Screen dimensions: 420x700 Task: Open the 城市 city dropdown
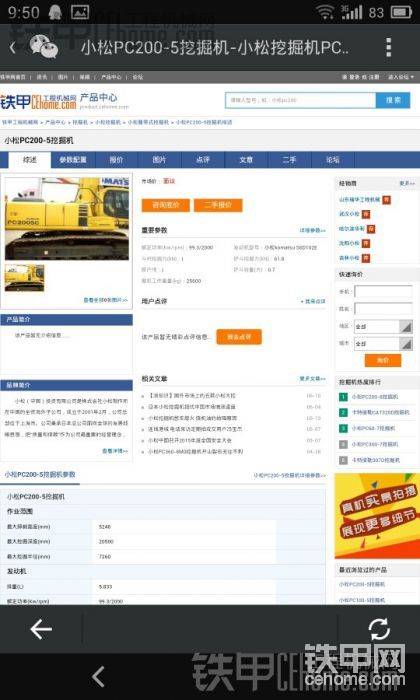click(383, 344)
